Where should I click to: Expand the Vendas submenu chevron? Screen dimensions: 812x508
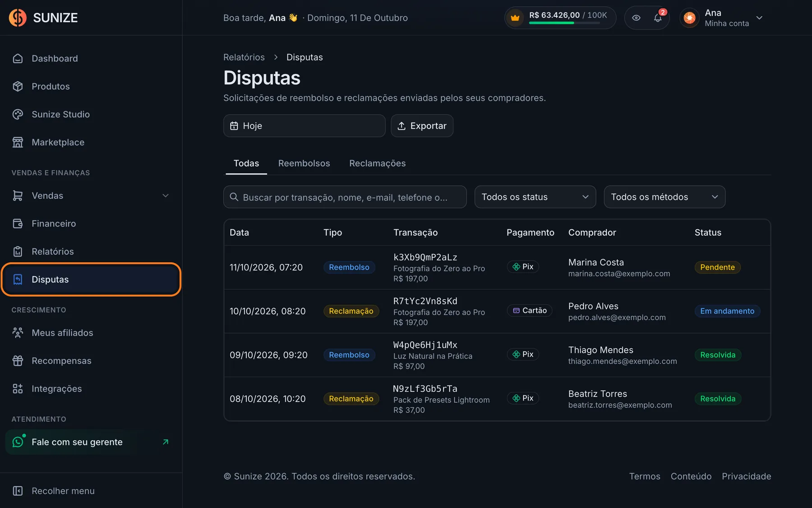click(x=166, y=196)
